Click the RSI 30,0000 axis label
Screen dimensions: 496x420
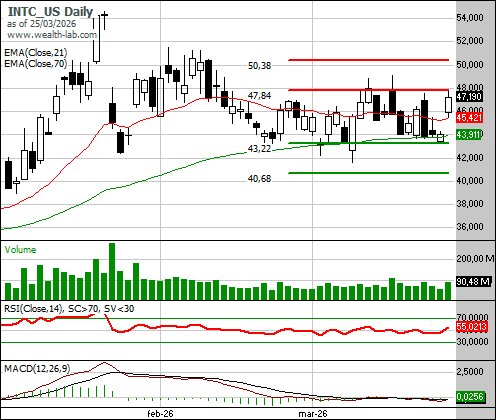pos(472,342)
